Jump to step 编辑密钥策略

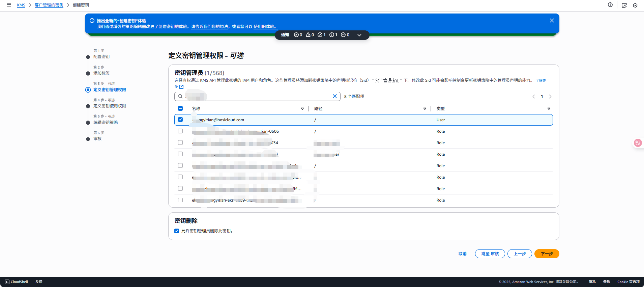tap(106, 123)
